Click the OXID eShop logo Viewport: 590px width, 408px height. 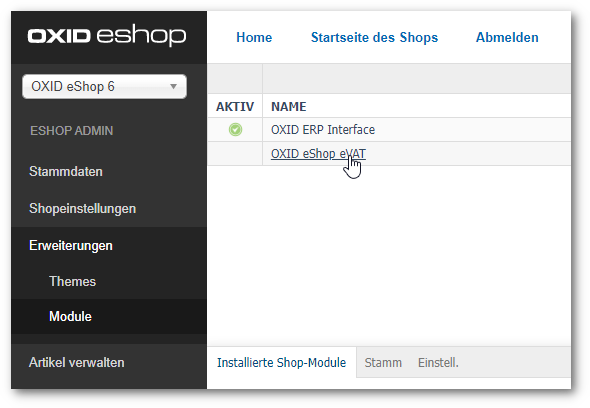tap(107, 37)
